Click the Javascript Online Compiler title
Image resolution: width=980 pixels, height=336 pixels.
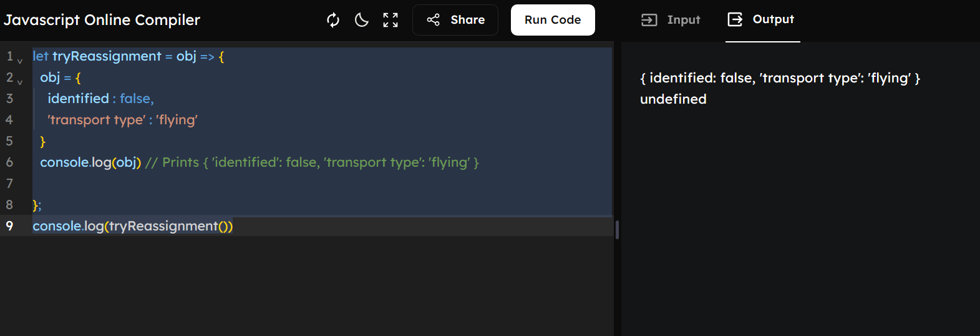point(102,20)
